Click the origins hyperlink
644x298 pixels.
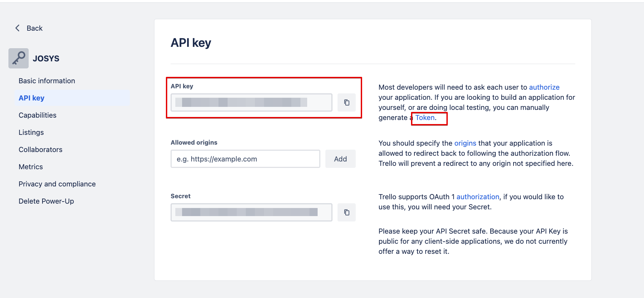coord(465,143)
